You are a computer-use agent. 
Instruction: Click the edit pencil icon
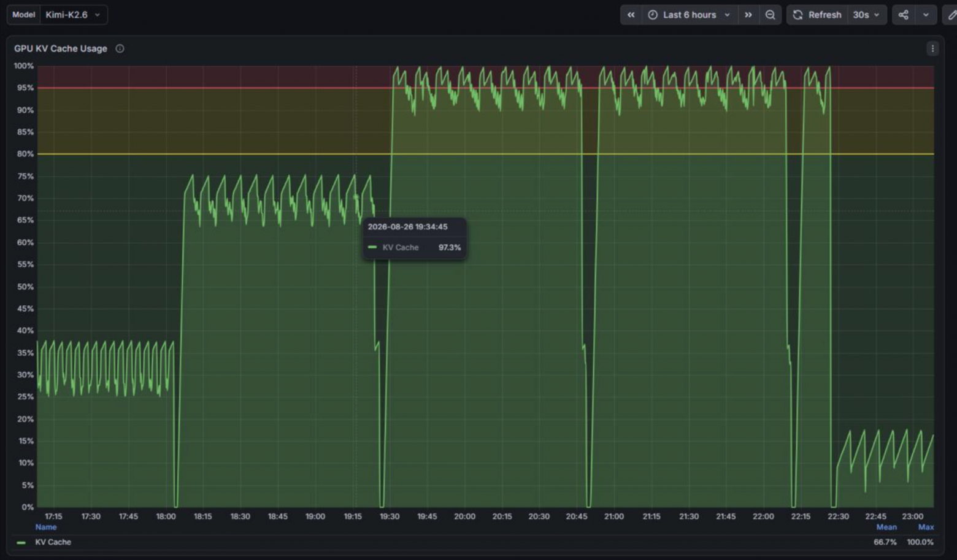point(951,15)
